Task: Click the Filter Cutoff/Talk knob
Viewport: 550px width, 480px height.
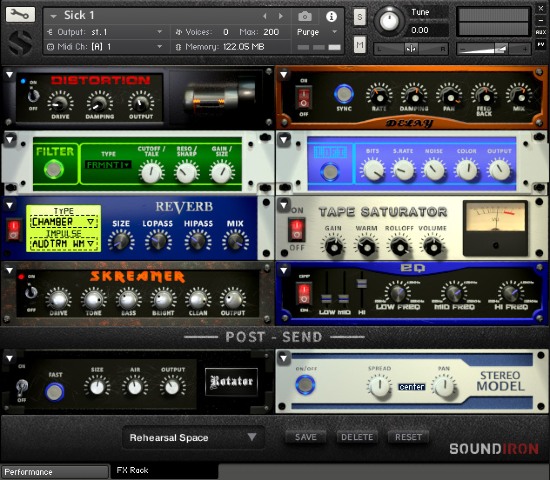Action: click(x=152, y=172)
